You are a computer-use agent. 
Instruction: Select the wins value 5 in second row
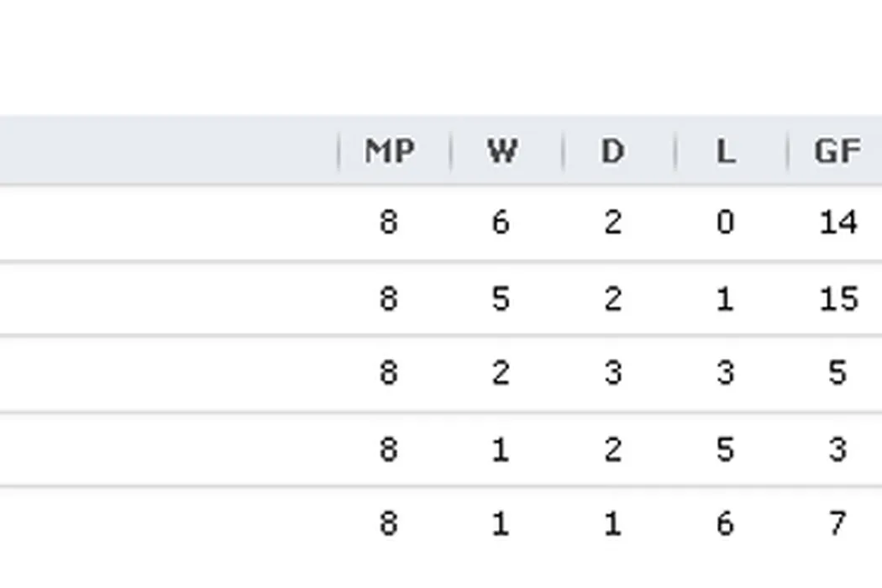[x=501, y=298]
